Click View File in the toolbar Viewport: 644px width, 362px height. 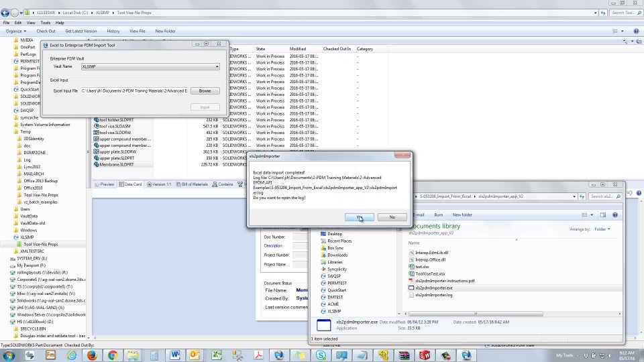click(137, 32)
